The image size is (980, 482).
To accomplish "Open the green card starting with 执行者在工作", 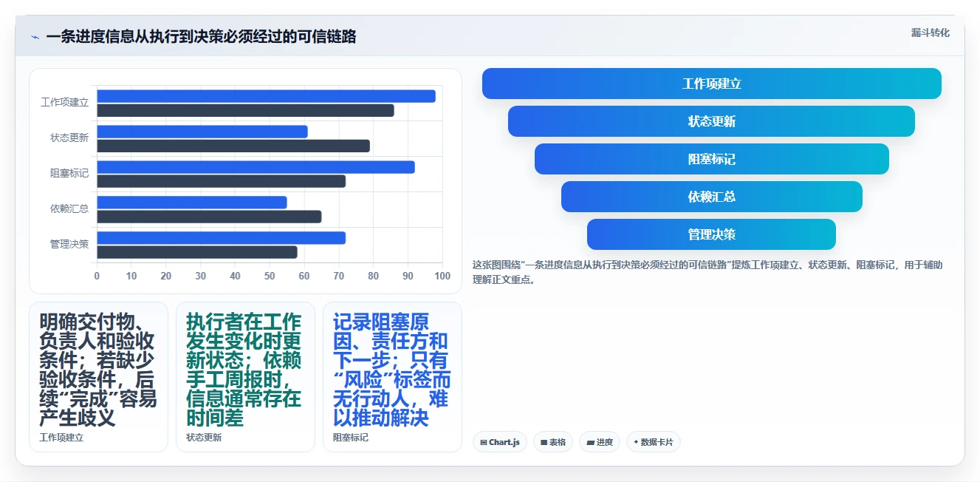I will pyautogui.click(x=245, y=377).
